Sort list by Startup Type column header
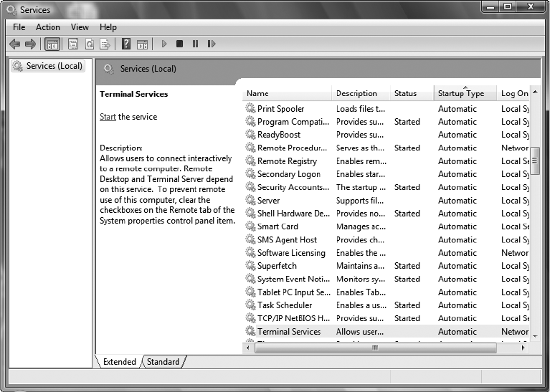Screen dimensions: 550x392 tap(461, 94)
